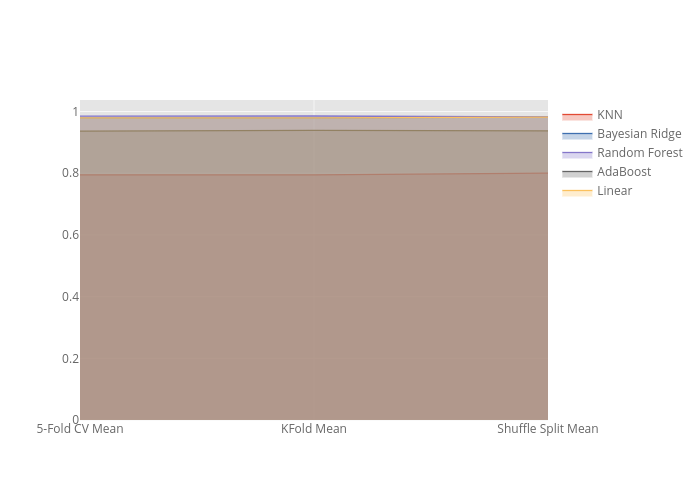Click the AdaBoost legend text
This screenshot has width=700, height=500.
[623, 172]
